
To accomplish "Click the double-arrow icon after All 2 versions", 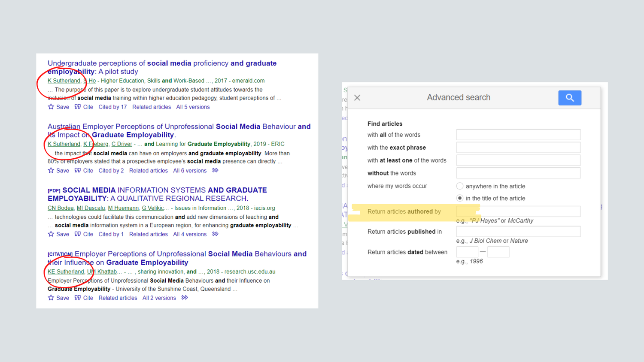I will pyautogui.click(x=184, y=297).
